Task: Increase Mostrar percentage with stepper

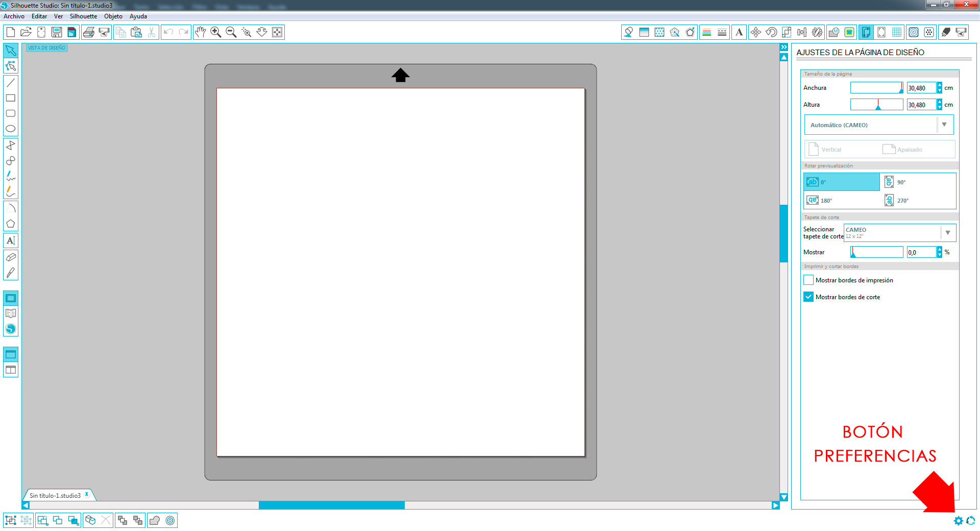Action: click(940, 250)
